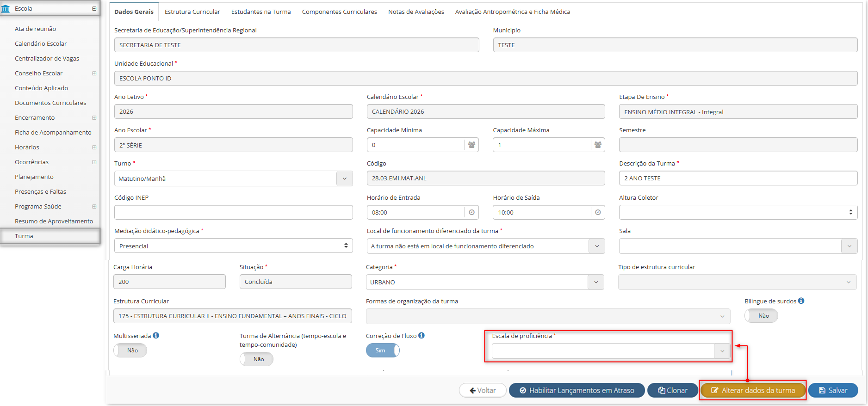Open the Escala de proficiência dropdown
Image resolution: width=868 pixels, height=406 pixels.
click(611, 351)
